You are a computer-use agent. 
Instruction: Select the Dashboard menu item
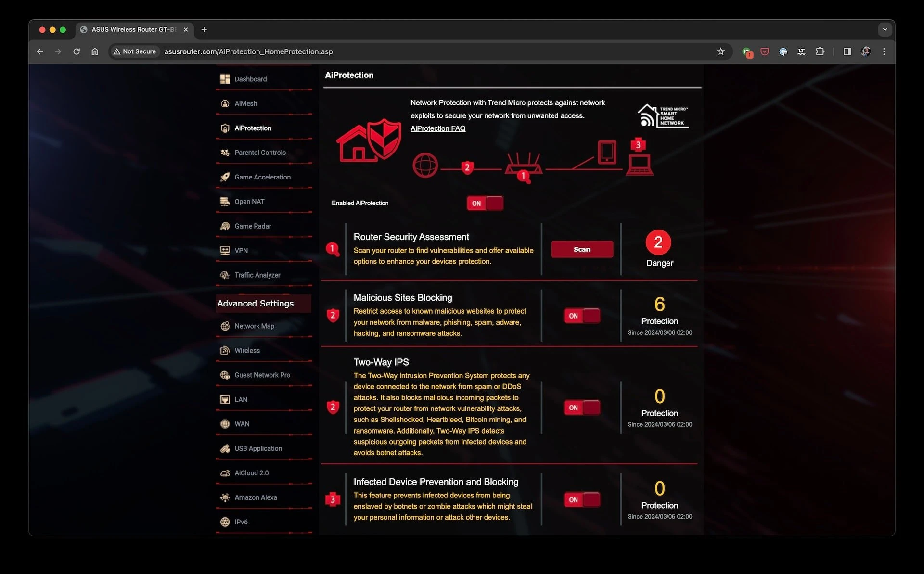pyautogui.click(x=251, y=79)
